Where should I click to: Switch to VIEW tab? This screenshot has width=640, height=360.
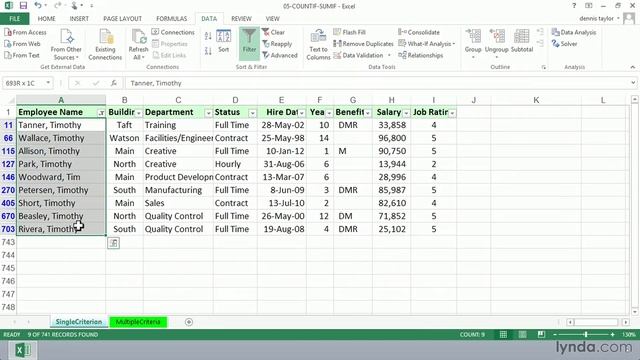[x=273, y=19]
